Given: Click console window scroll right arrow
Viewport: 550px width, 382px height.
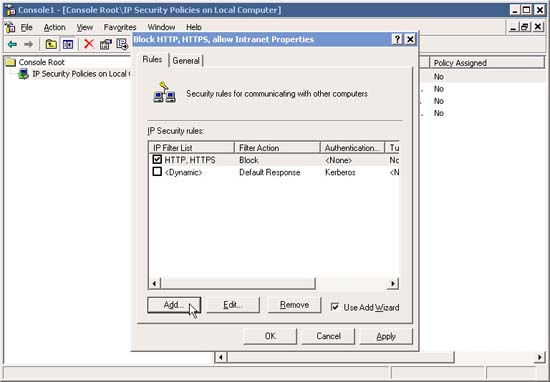Looking at the screenshot, I should (539, 357).
